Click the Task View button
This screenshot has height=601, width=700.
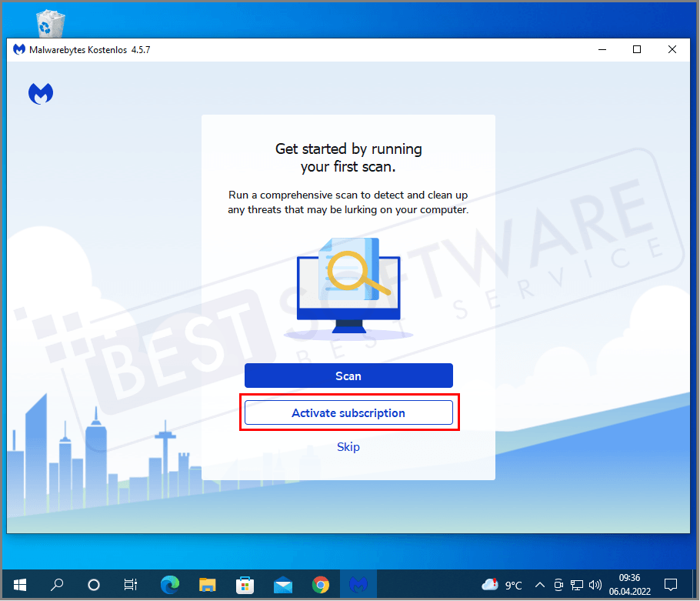131,585
